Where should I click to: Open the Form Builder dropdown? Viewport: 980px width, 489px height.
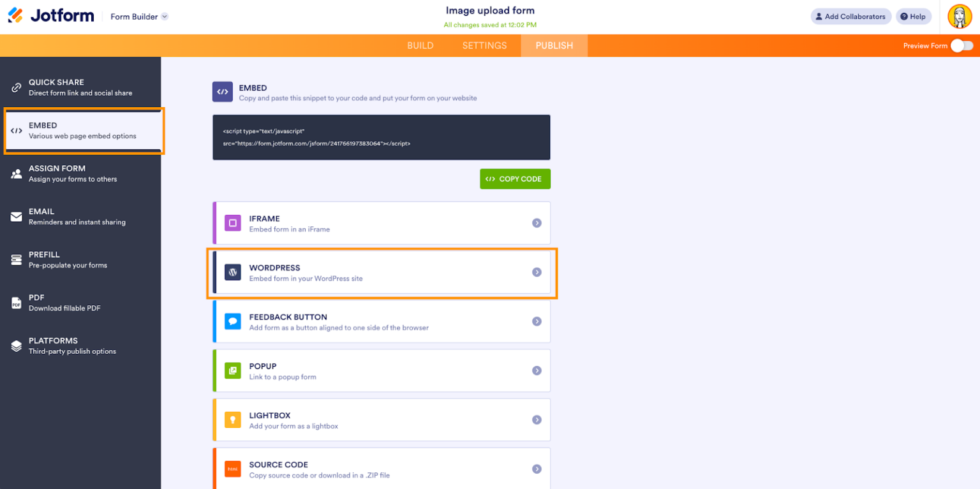point(138,16)
